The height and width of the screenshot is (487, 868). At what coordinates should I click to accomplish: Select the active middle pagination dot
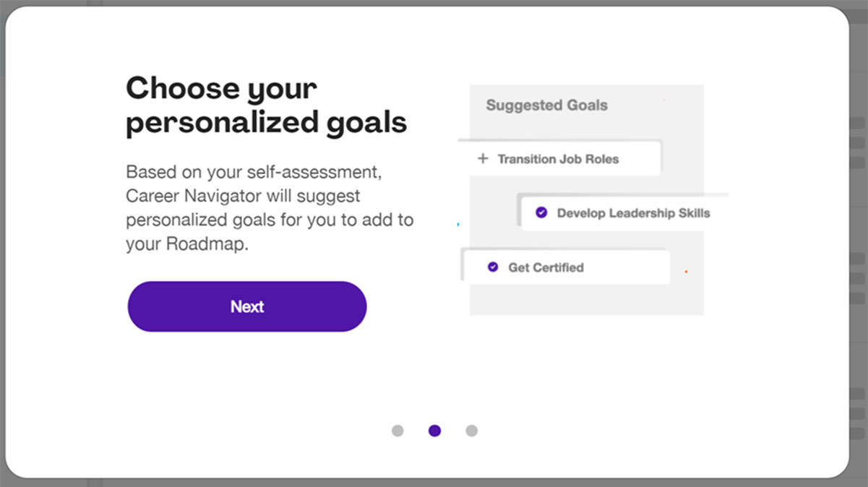pyautogui.click(x=434, y=431)
